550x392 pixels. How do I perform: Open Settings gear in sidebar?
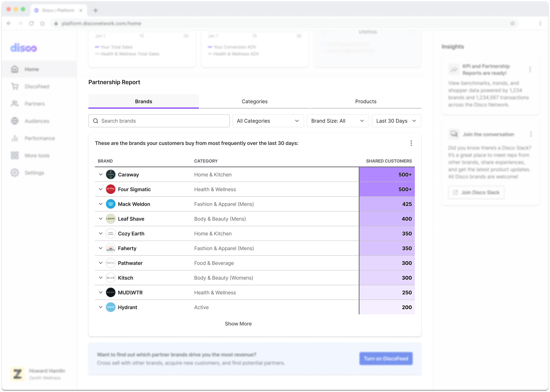(x=15, y=173)
